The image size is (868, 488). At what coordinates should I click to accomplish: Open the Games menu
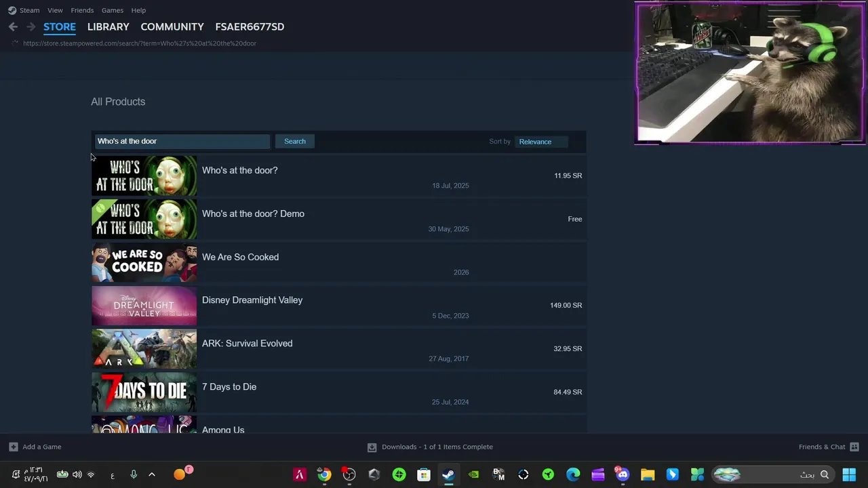pyautogui.click(x=113, y=10)
